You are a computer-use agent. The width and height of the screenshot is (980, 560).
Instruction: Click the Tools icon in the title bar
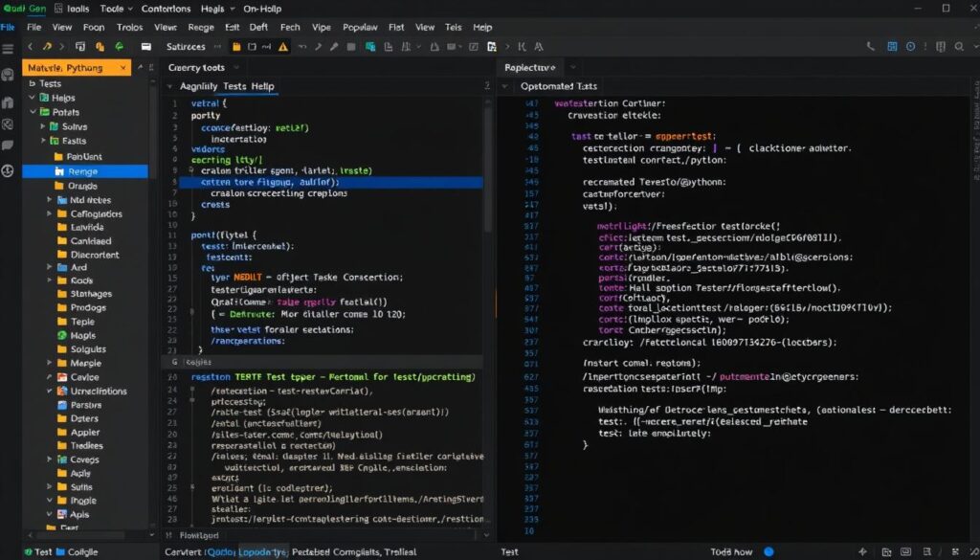click(58, 9)
